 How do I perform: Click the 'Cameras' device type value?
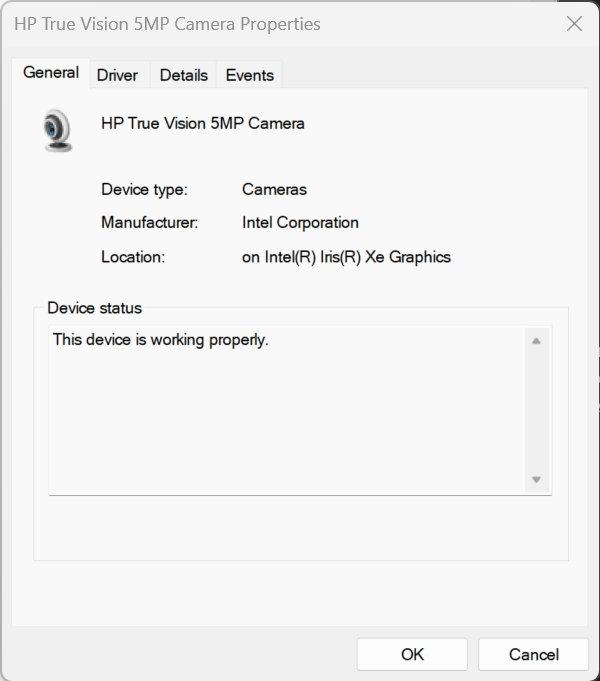click(274, 189)
